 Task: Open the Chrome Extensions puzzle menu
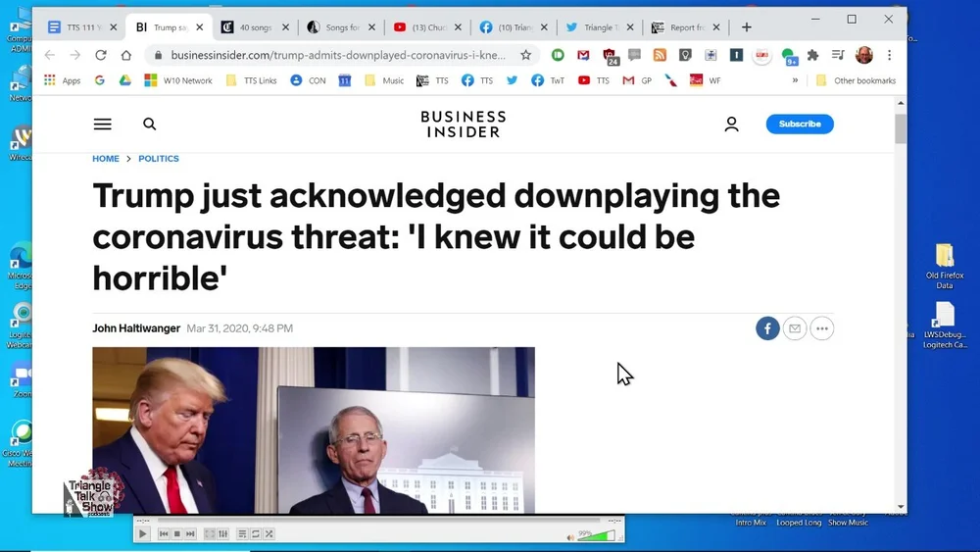pos(812,55)
